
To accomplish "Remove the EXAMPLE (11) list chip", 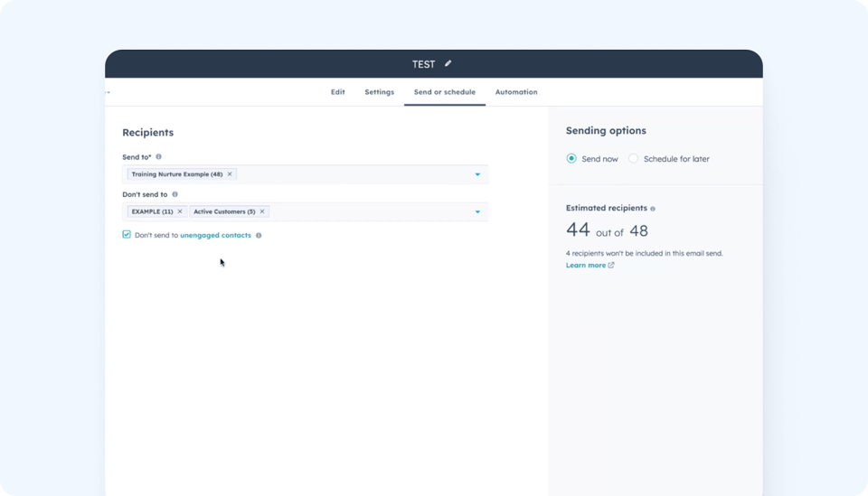I will pos(180,211).
